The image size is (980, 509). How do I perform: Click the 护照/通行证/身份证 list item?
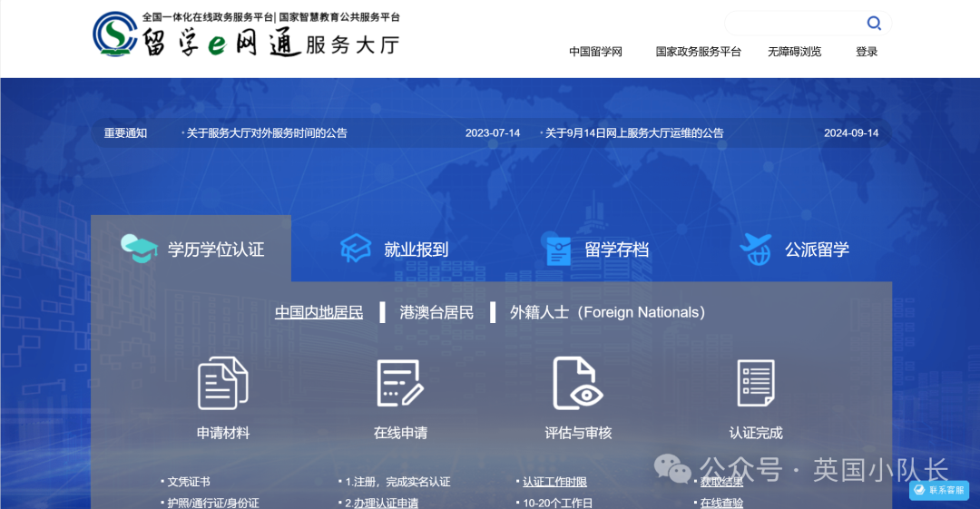click(213, 502)
